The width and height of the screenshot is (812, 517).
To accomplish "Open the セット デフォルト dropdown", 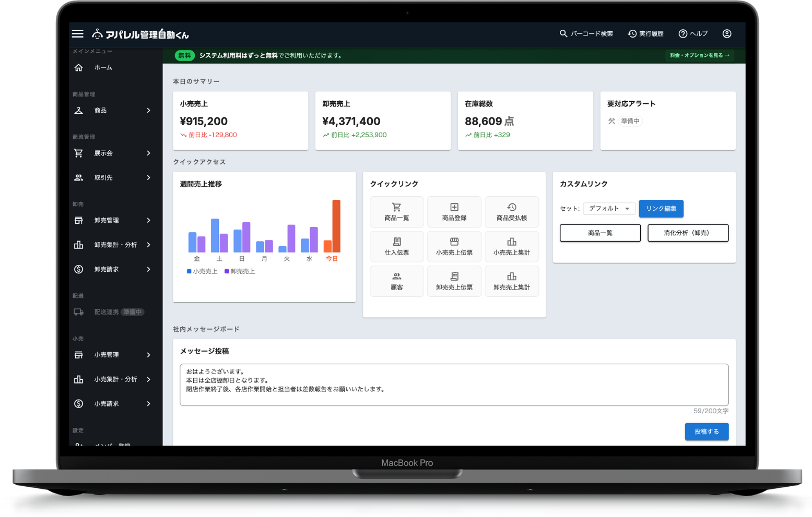I will [609, 209].
